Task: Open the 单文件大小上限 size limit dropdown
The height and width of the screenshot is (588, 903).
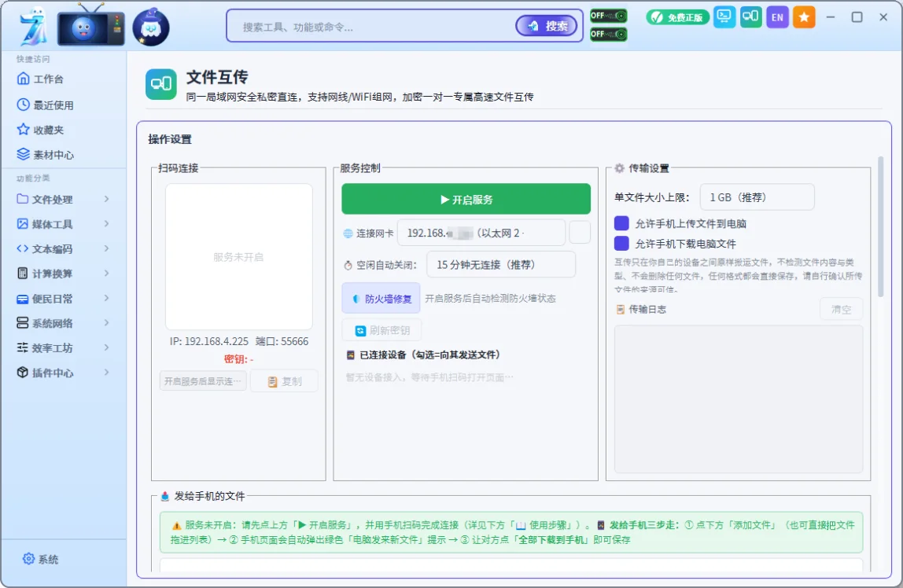Action: pyautogui.click(x=757, y=197)
